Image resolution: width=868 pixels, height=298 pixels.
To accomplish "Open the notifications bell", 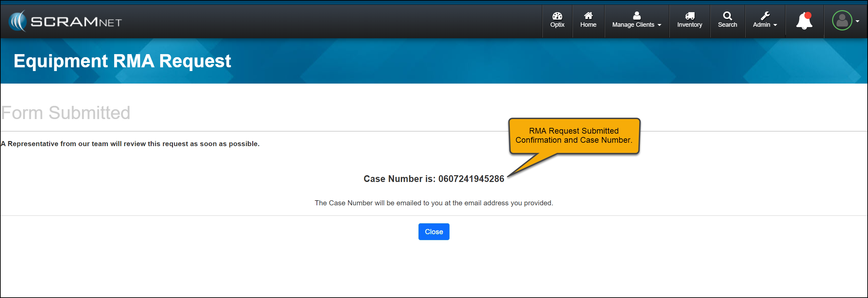I will pyautogui.click(x=804, y=21).
